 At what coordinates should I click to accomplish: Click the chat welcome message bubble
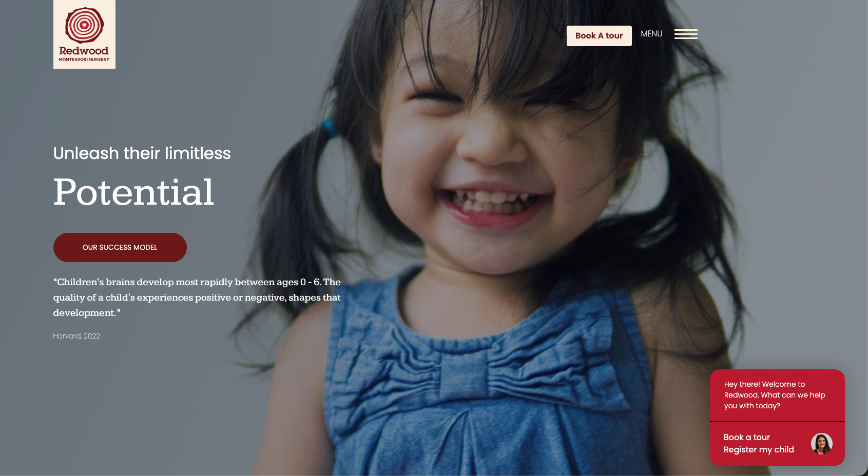[777, 395]
